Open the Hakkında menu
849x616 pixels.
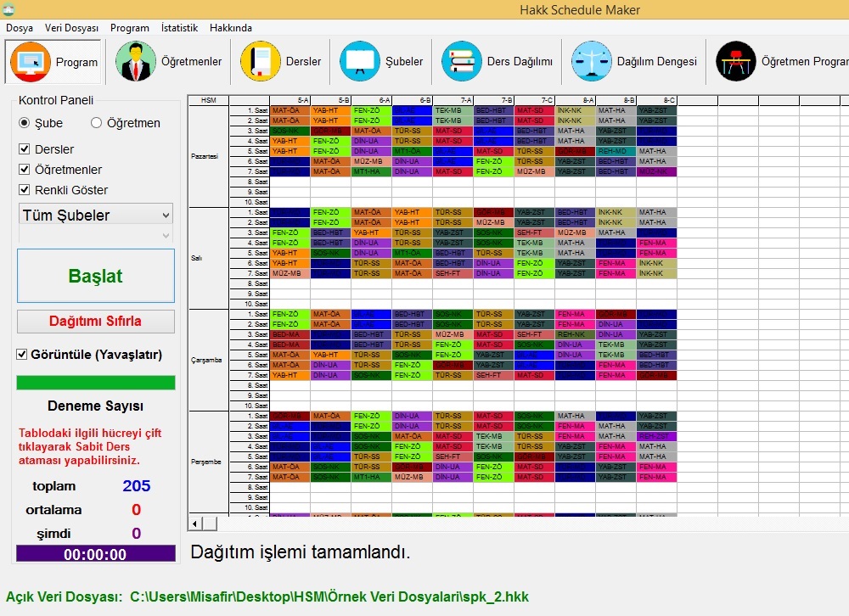click(231, 28)
